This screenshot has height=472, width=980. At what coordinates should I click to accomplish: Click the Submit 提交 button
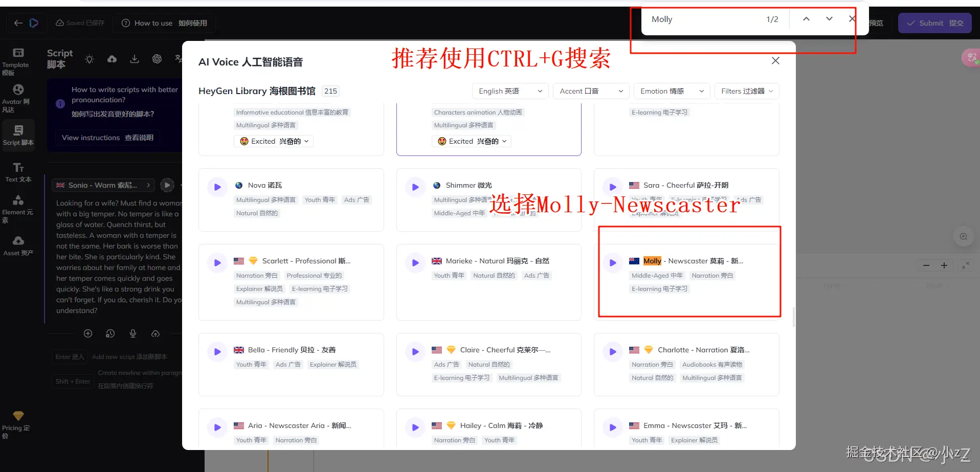click(934, 23)
